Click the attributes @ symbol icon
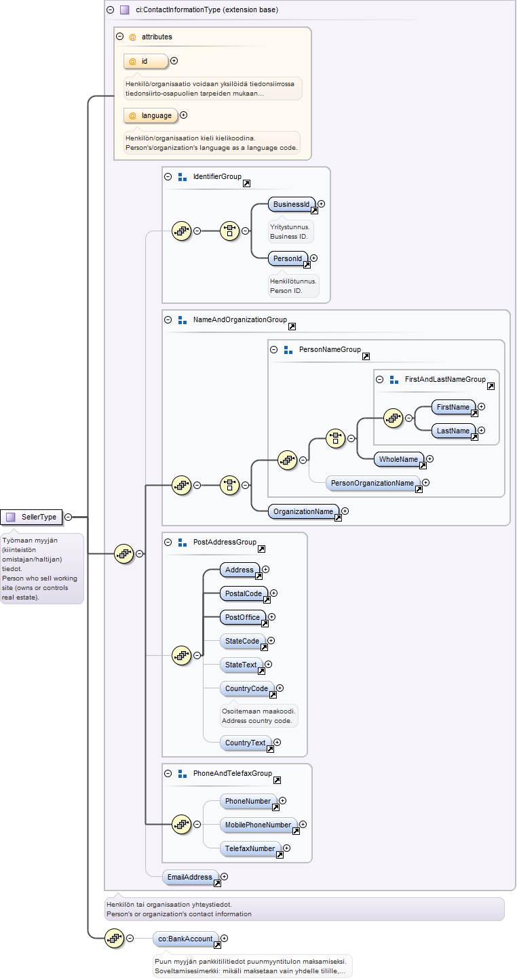This screenshot has height=980, width=517. [x=132, y=37]
